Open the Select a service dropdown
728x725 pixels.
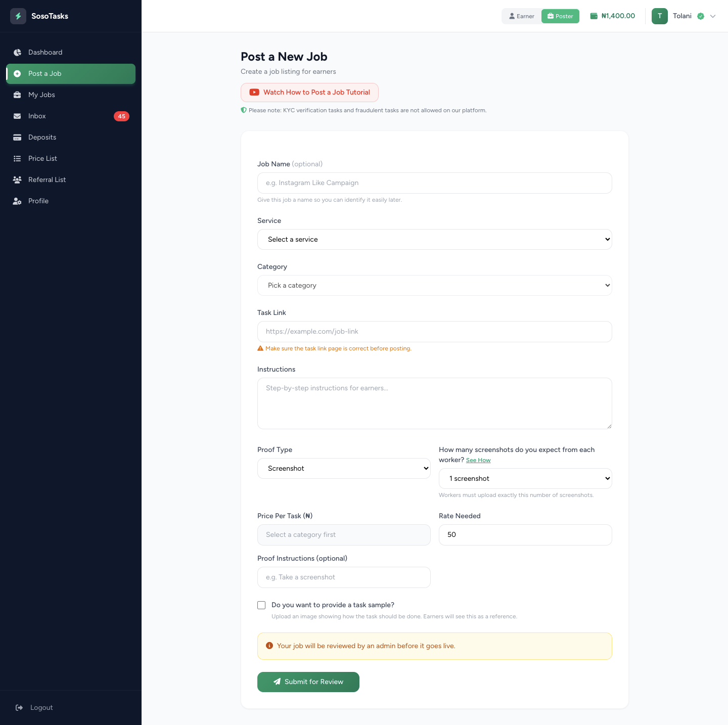point(435,240)
